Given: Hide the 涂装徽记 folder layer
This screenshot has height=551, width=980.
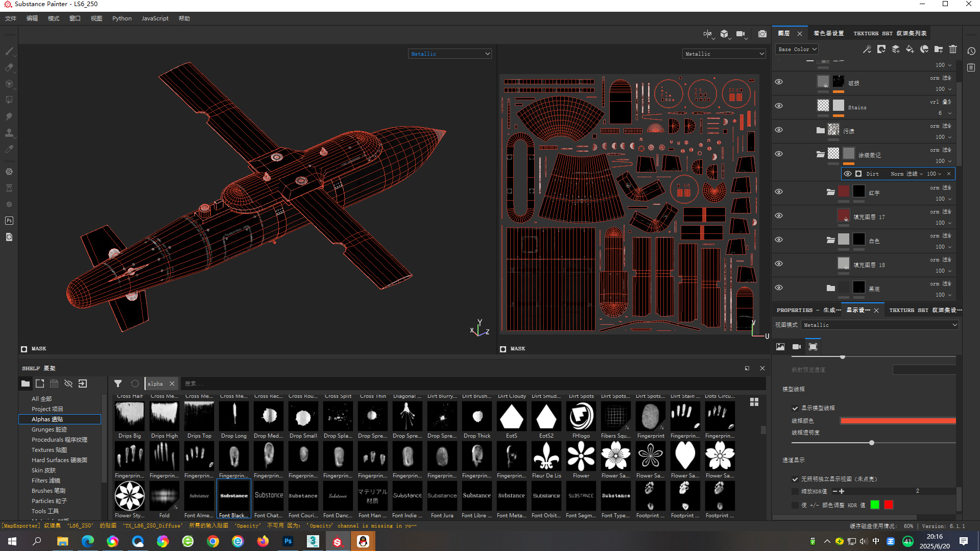Looking at the screenshot, I should 779,154.
